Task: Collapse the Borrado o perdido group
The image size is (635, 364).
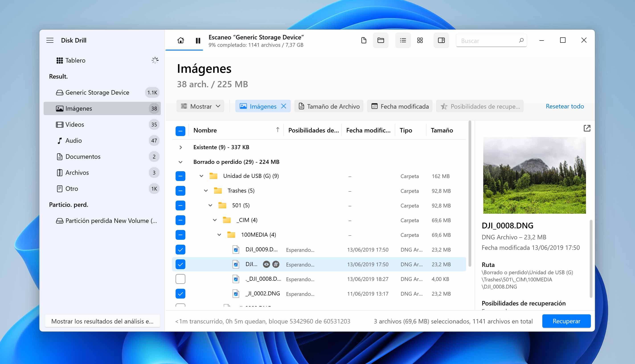Action: pos(180,162)
